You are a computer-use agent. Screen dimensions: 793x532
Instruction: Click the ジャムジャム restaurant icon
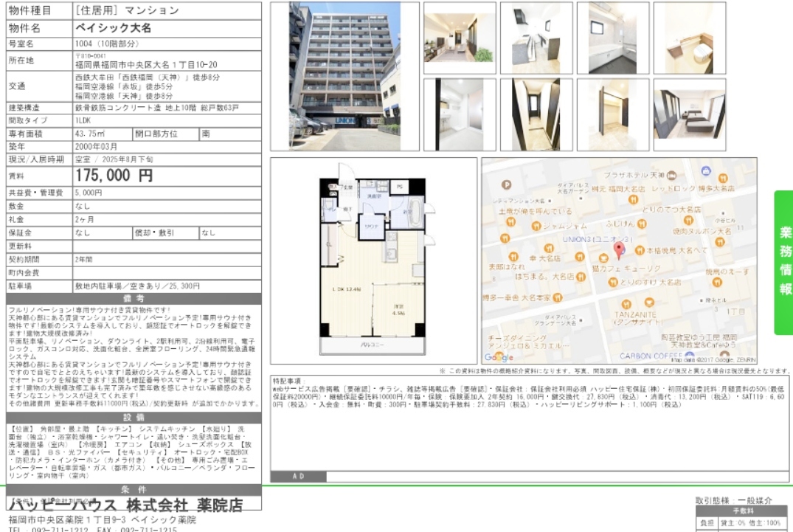[535, 226]
